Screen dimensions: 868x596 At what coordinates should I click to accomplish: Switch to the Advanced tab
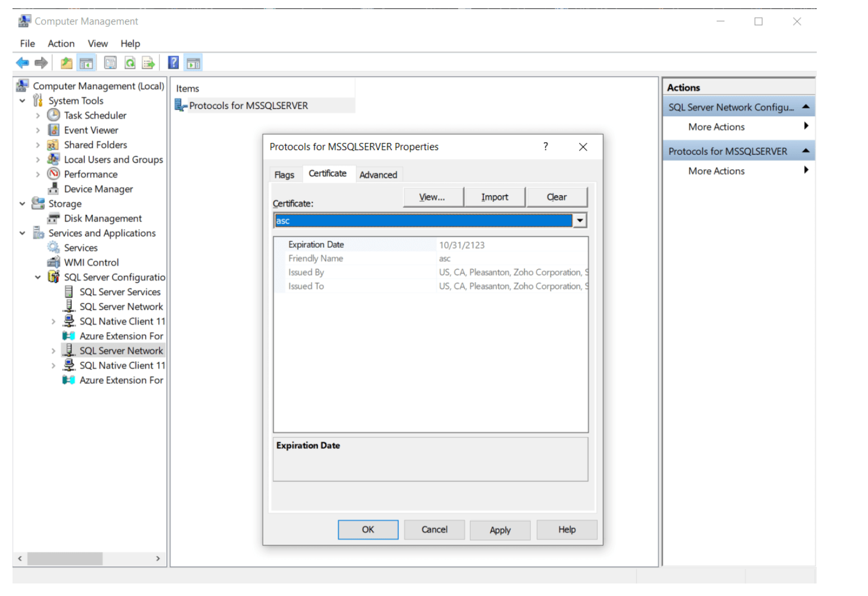[x=378, y=174]
